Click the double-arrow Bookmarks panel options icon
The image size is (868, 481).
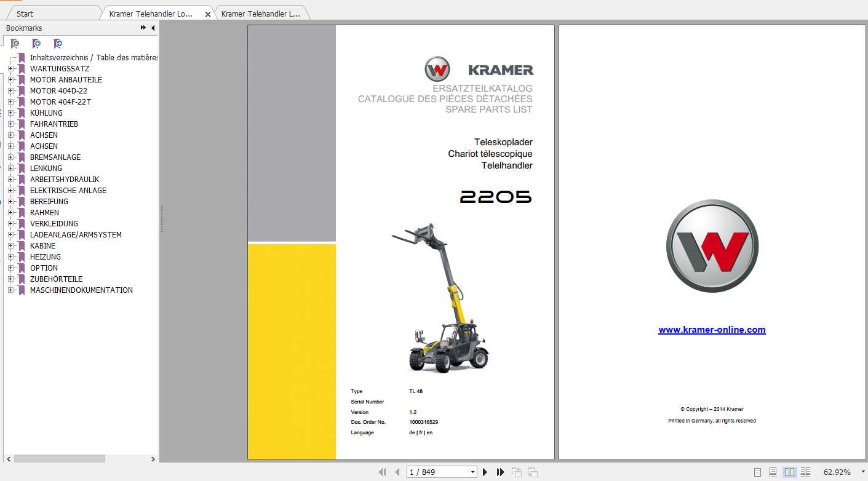click(x=143, y=28)
